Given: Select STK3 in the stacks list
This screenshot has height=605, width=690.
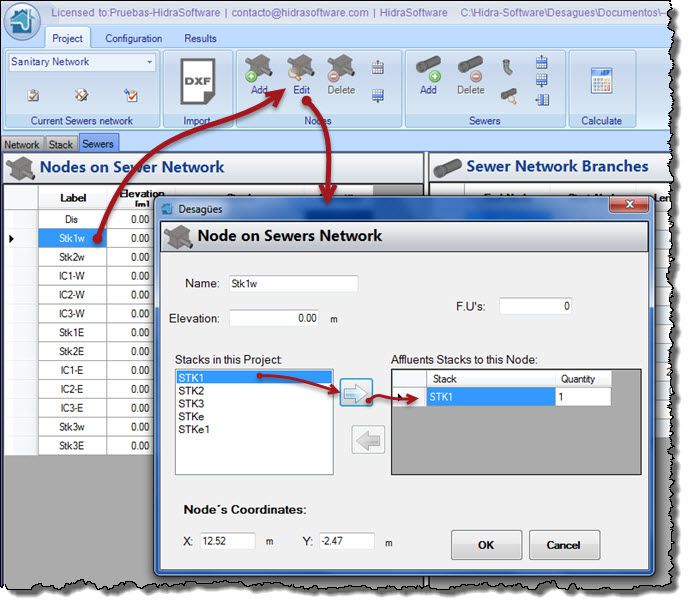Looking at the screenshot, I should click(x=254, y=403).
